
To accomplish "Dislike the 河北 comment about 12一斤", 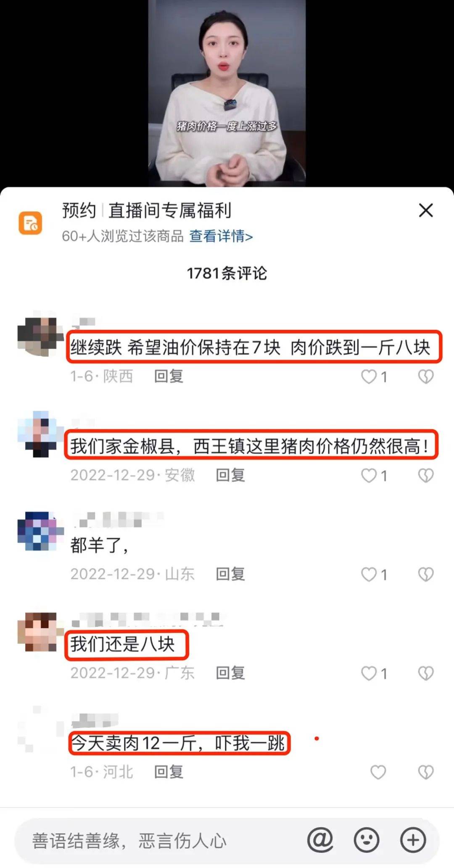I will point(425,772).
